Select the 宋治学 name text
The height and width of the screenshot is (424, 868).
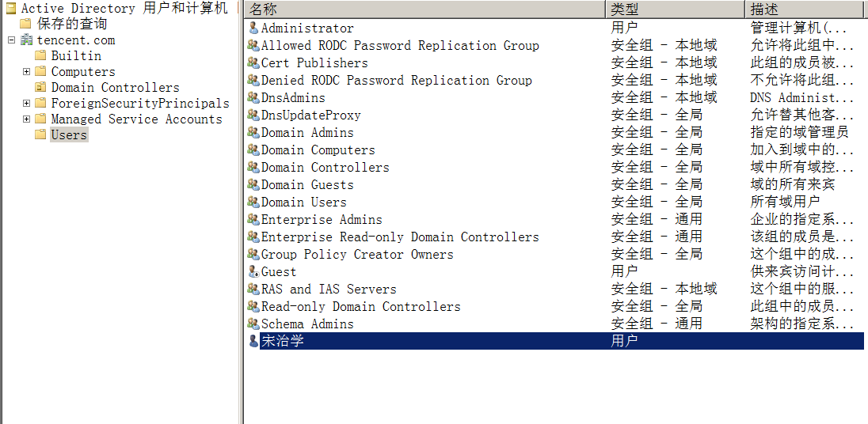tap(282, 341)
